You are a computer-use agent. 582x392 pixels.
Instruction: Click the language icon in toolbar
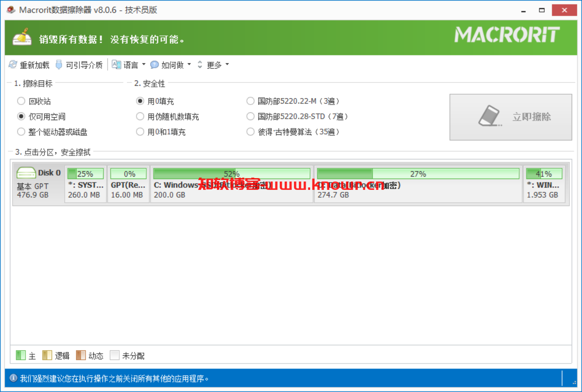116,65
